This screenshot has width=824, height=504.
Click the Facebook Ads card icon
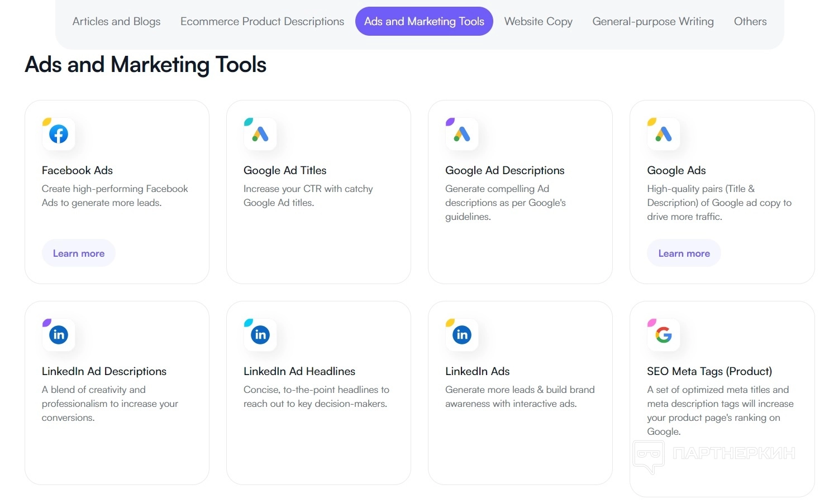[x=59, y=134]
